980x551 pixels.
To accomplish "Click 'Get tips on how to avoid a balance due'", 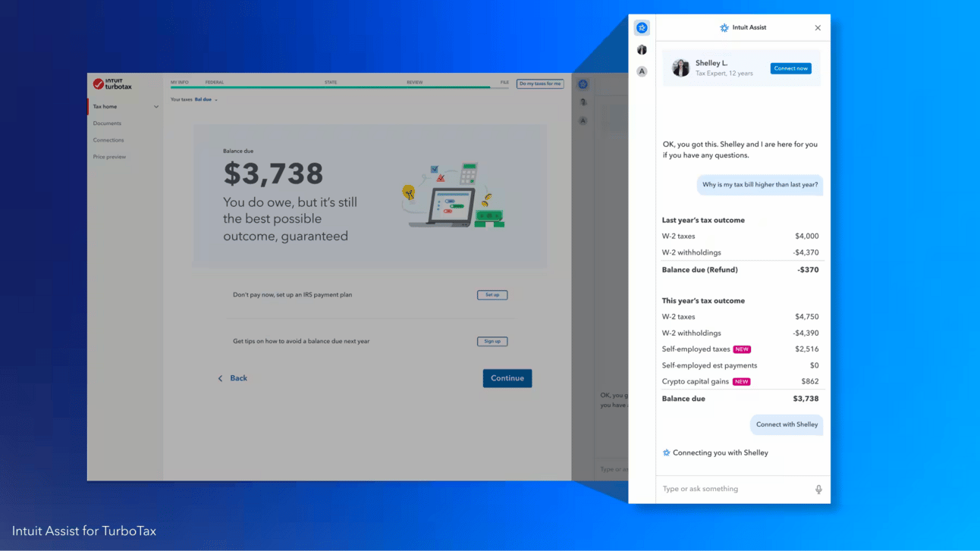I will point(301,341).
